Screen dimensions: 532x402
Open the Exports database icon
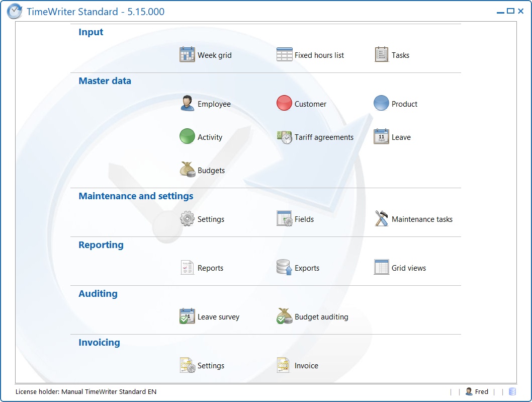pyautogui.click(x=284, y=267)
